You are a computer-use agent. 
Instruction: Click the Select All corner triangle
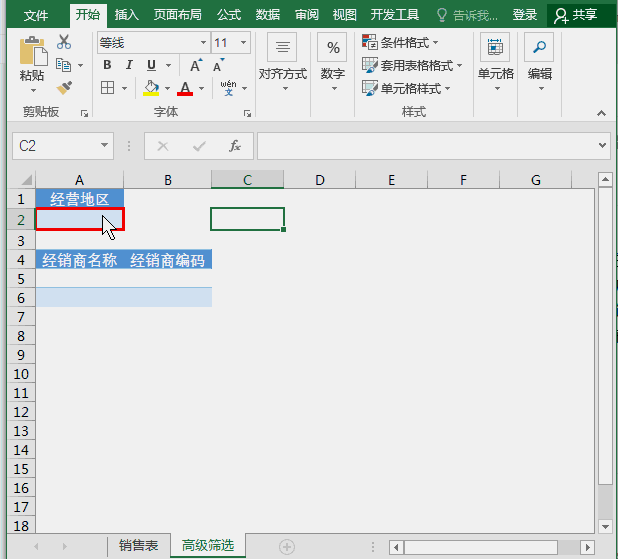26,180
